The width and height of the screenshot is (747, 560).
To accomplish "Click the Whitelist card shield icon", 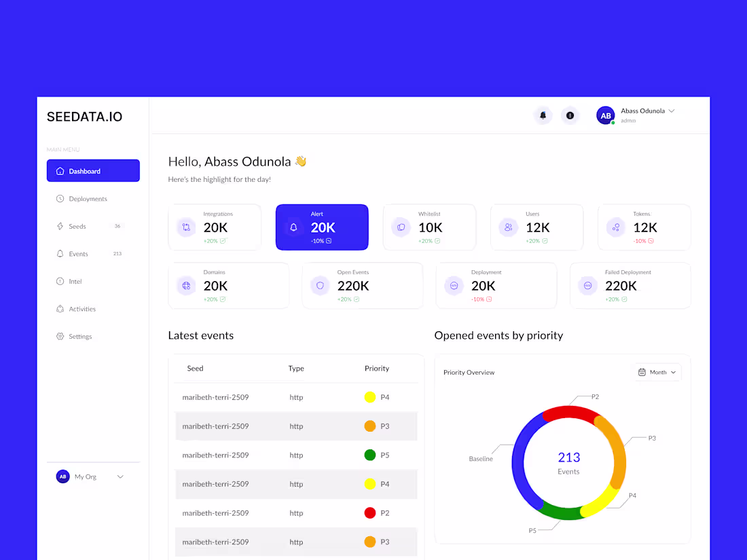I will pyautogui.click(x=401, y=227).
